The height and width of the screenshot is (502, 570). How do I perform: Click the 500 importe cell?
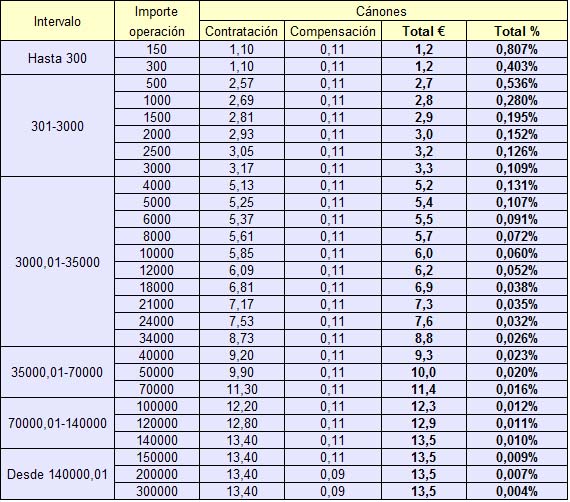coord(157,84)
